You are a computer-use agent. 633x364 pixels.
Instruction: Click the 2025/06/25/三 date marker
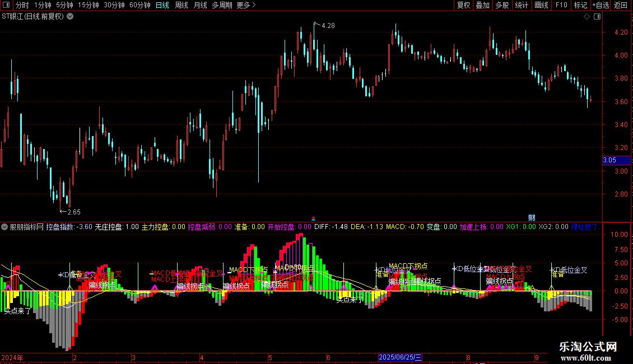point(400,357)
